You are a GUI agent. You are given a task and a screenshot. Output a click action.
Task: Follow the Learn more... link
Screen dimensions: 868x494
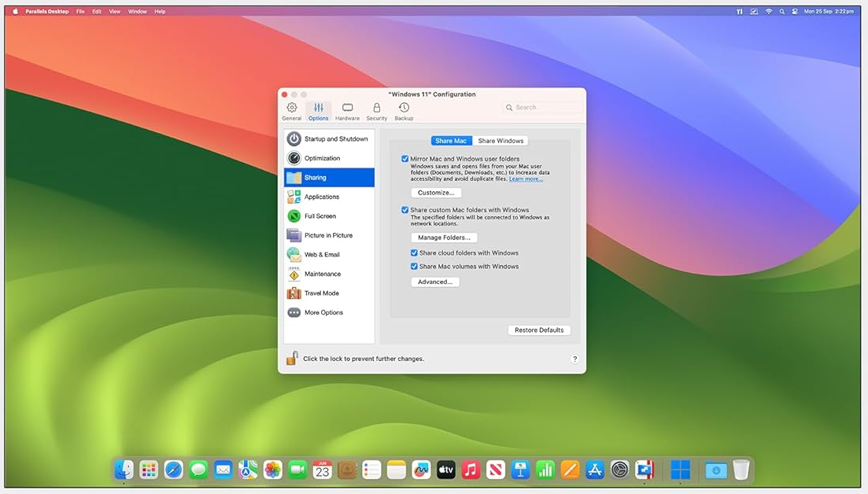click(x=526, y=179)
